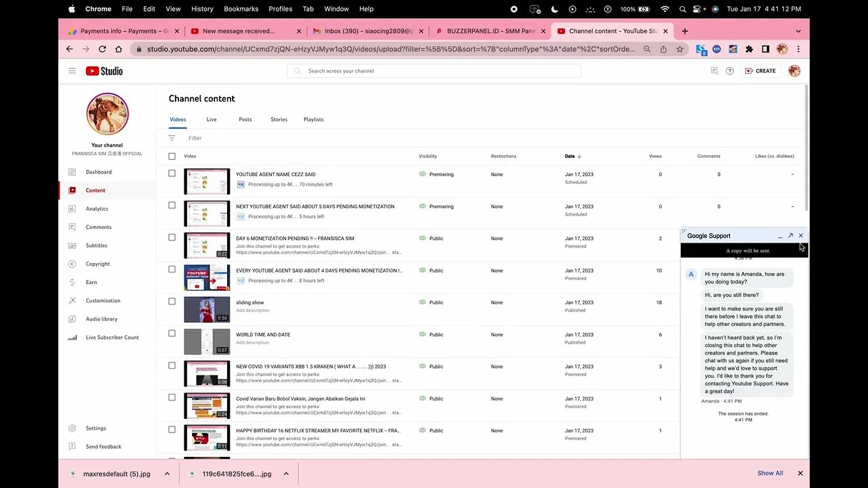Click the YouTube Studio logo
Image resolution: width=868 pixels, height=488 pixels.
pos(104,70)
